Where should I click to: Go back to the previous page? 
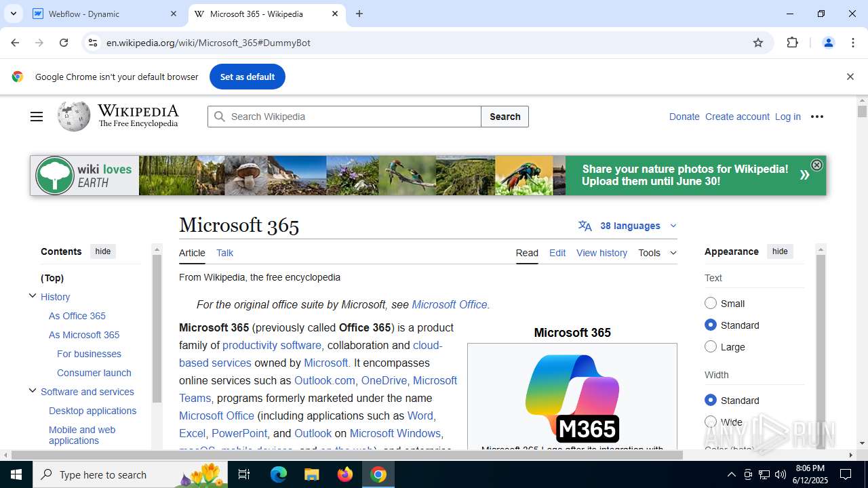[x=15, y=43]
